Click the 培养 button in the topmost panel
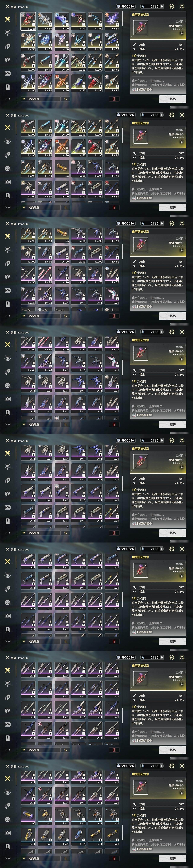 tap(172, 99)
